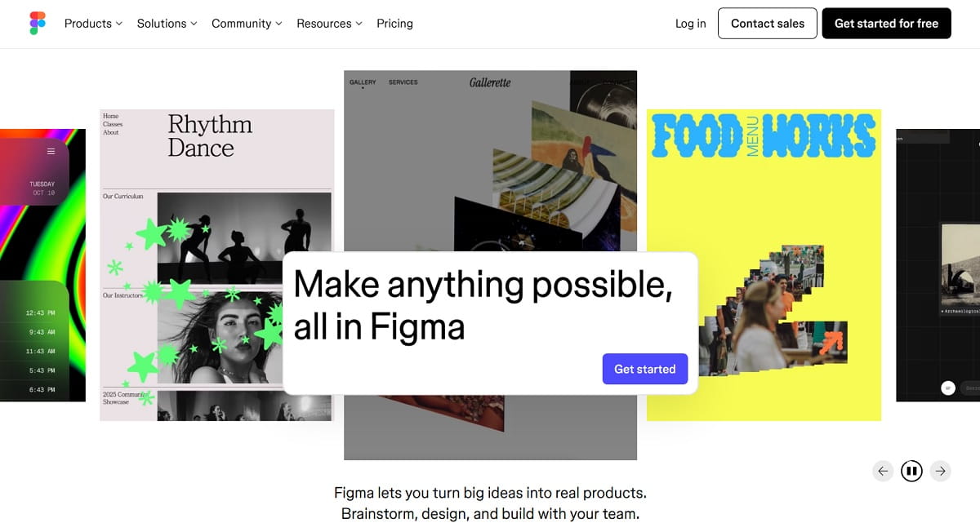Advance to the next carousel slide arrow

click(941, 471)
